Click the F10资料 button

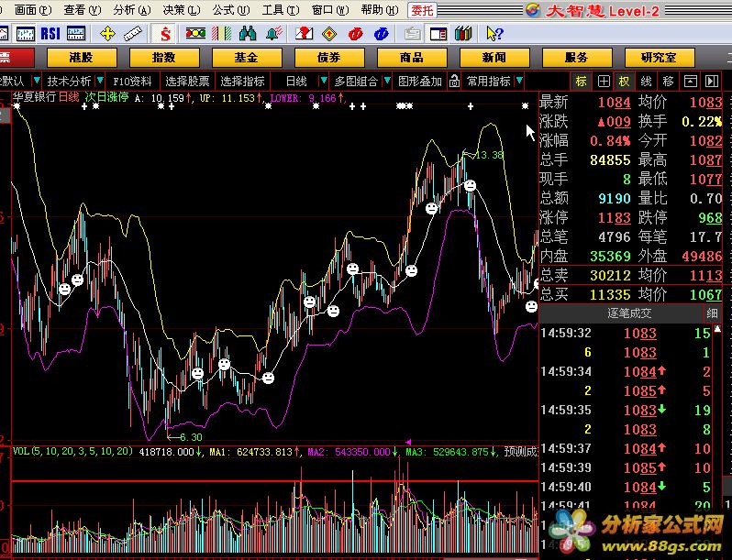point(133,82)
